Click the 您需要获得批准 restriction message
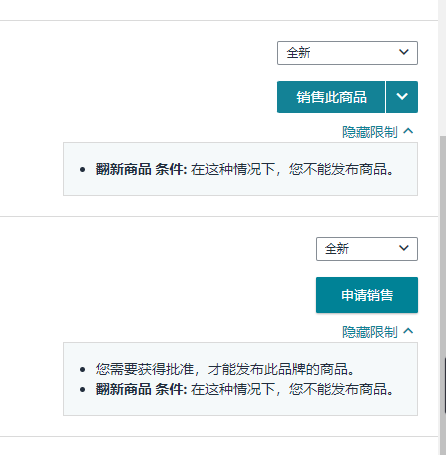The height and width of the screenshot is (455, 446). click(x=225, y=369)
